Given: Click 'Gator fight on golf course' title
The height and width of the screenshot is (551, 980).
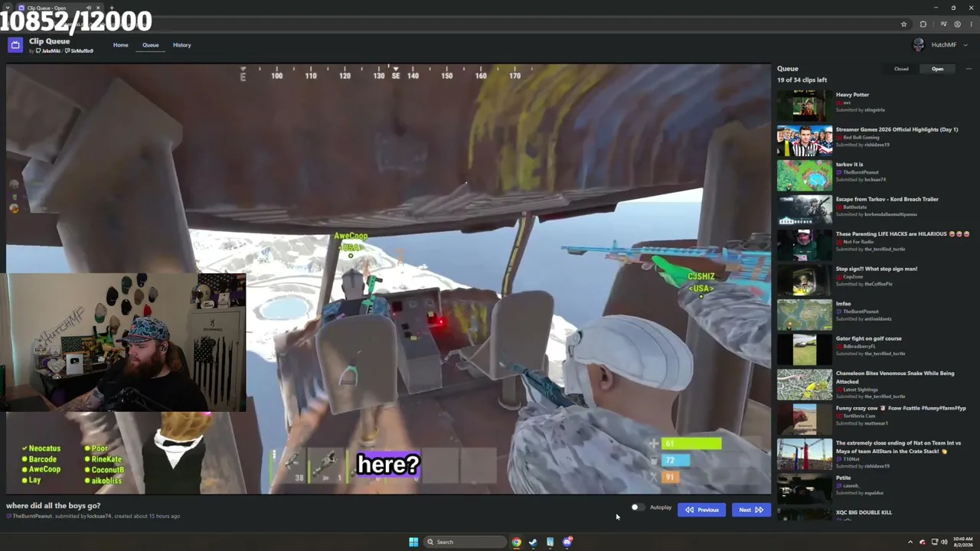Looking at the screenshot, I should (868, 338).
